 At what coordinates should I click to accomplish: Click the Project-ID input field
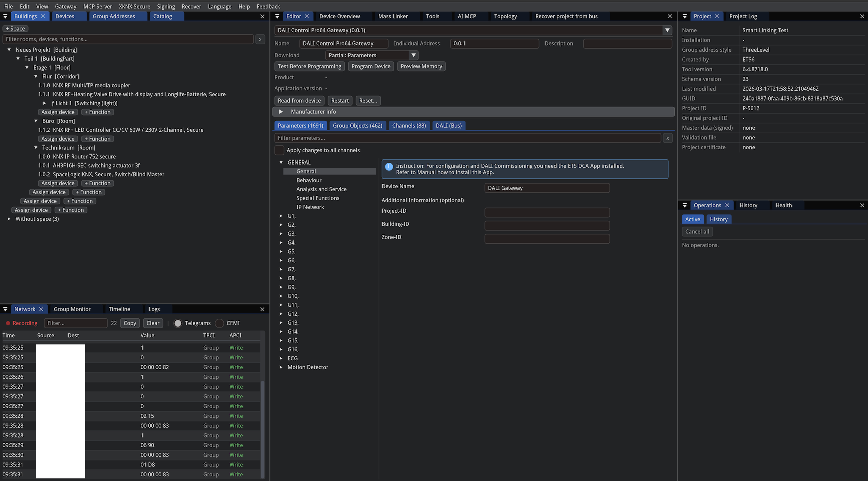coord(547,212)
